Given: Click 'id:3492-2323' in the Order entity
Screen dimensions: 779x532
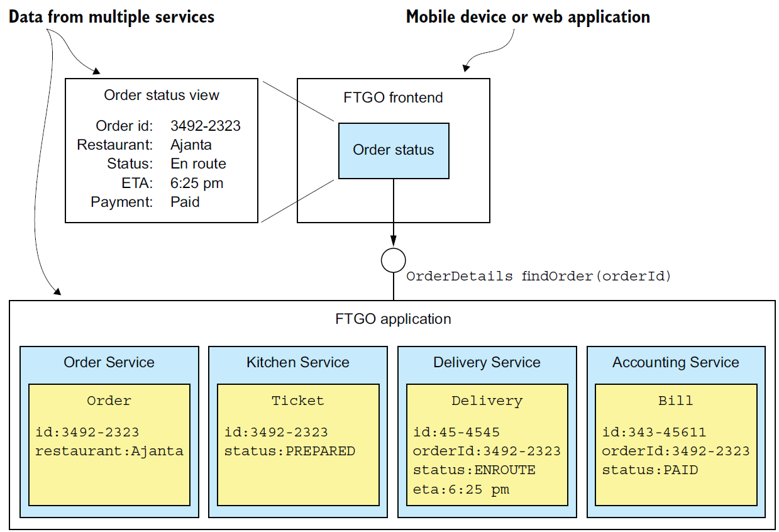Looking at the screenshot, I should tap(87, 432).
